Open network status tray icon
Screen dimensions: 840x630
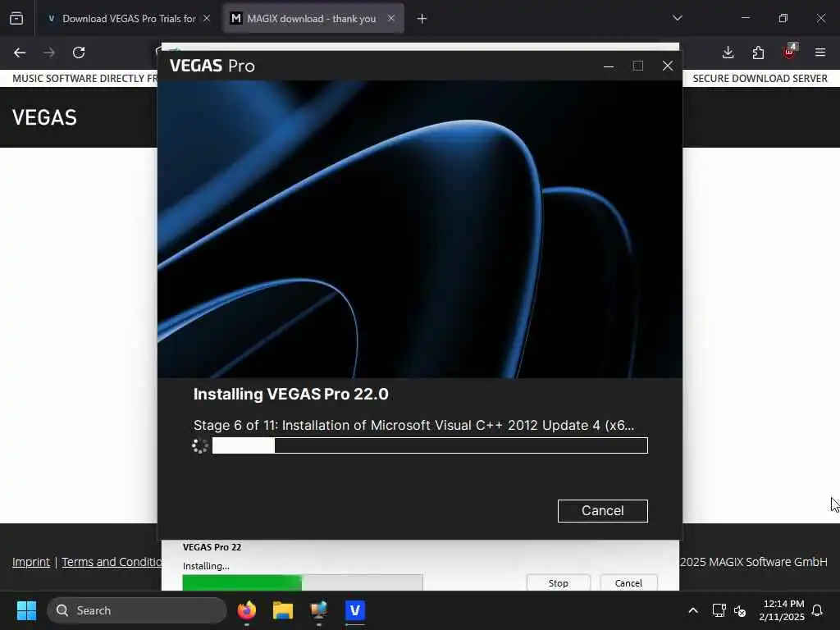click(x=719, y=610)
